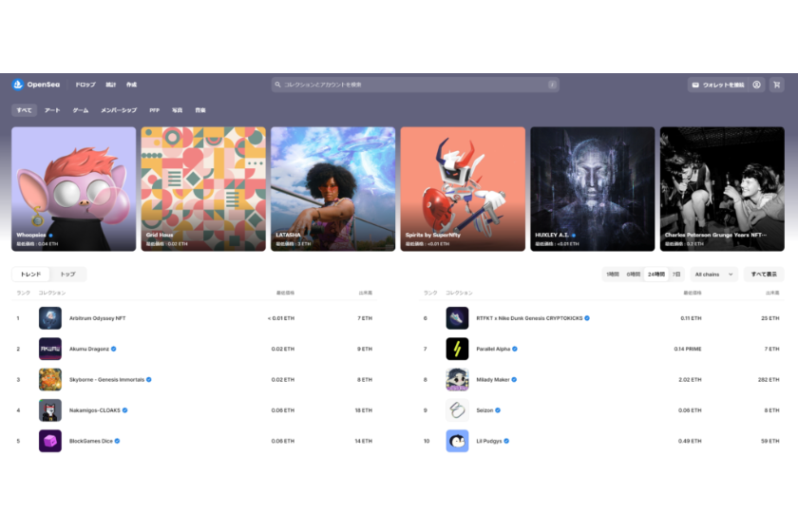
Task: Select the 1時間 time range
Action: click(613, 274)
